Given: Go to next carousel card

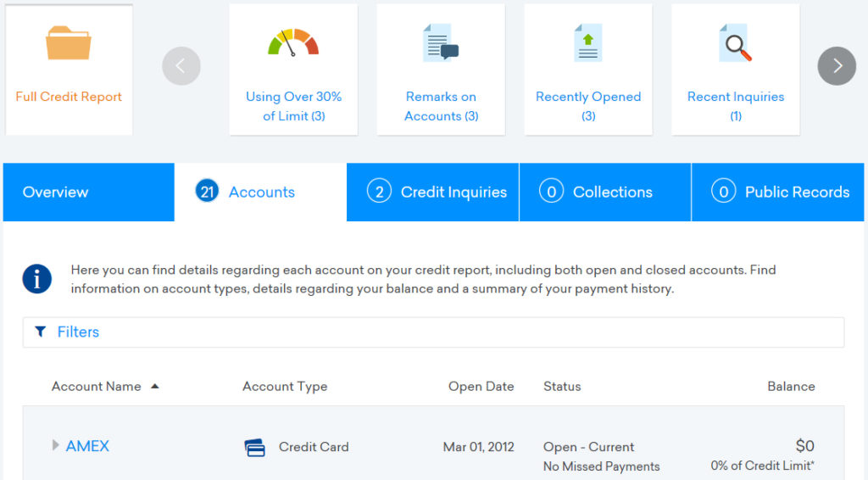Looking at the screenshot, I should pos(837,66).
